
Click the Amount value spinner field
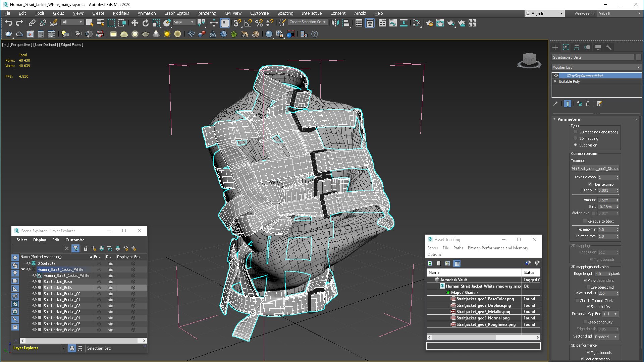pos(606,200)
